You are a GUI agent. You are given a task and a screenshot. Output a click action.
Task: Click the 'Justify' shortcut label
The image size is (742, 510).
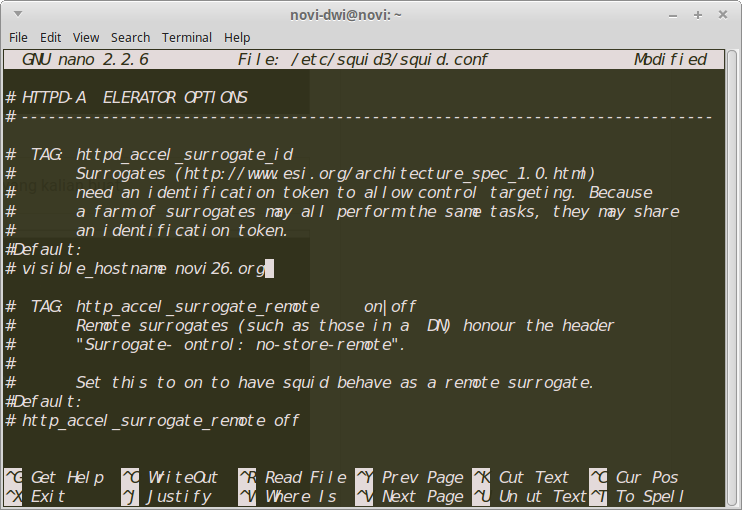click(x=179, y=497)
